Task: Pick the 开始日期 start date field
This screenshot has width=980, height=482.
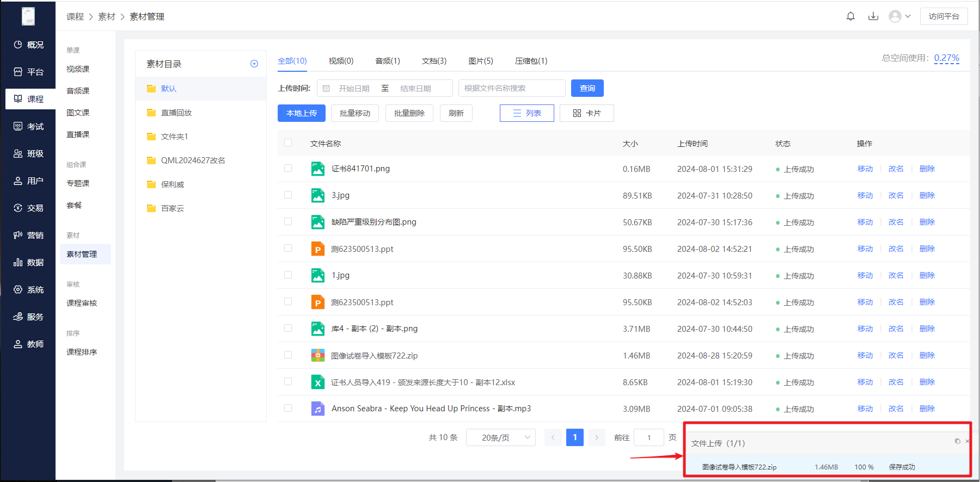Action: (354, 88)
